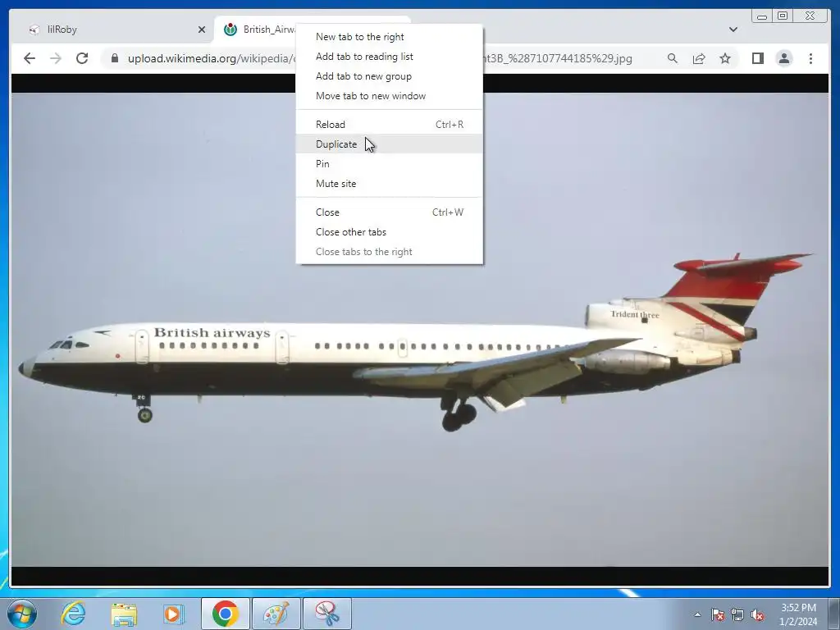Choose 'Add tab to reading list'
This screenshot has height=630, width=840.
click(390, 57)
